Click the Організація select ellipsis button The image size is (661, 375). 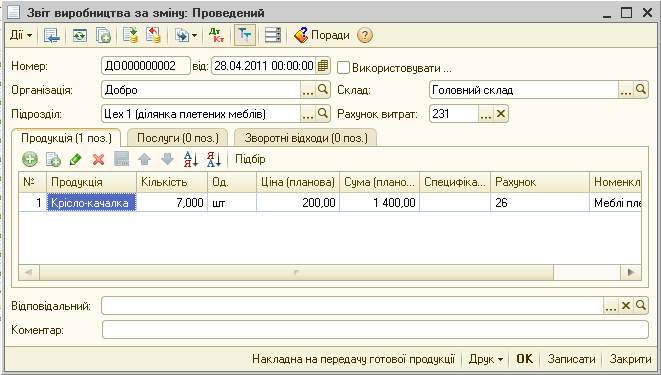[308, 90]
